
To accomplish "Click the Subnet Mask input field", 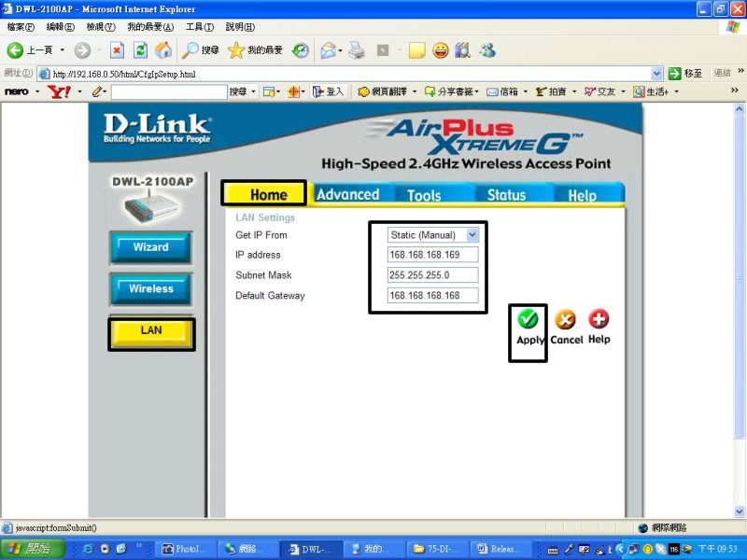I will point(432,275).
